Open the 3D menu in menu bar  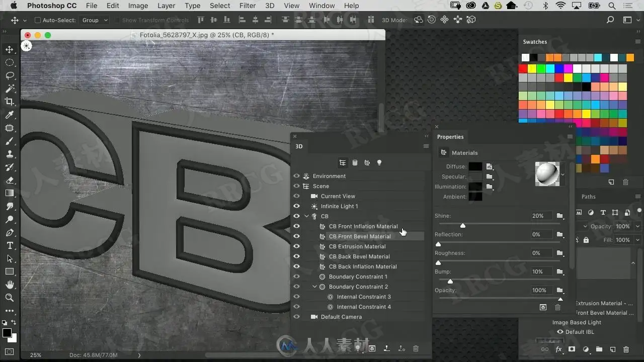point(270,6)
